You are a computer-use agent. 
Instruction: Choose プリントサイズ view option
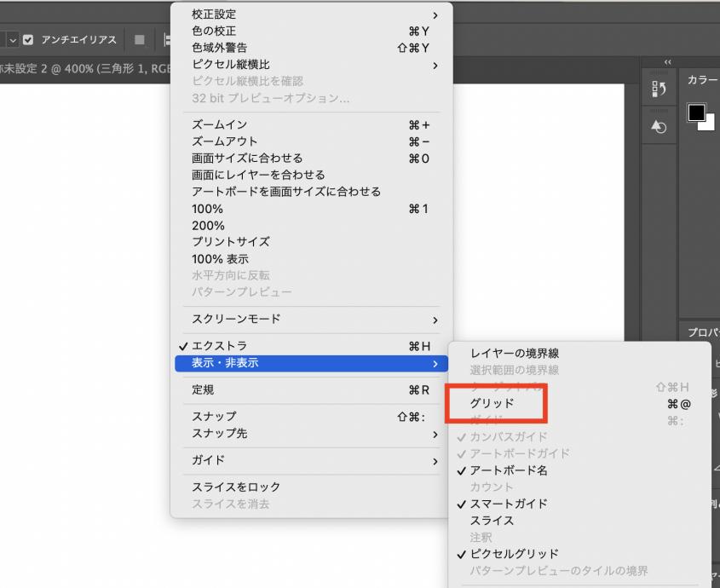click(311, 242)
